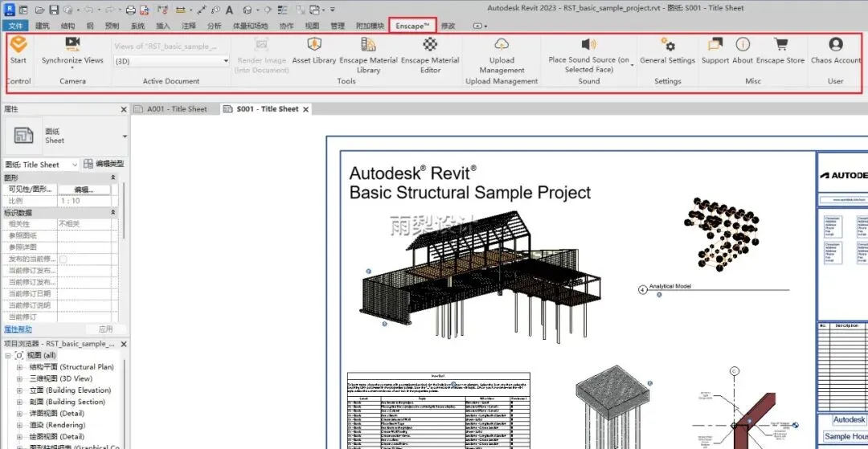
Task: Click the Text tool A icon
Action: (229, 10)
